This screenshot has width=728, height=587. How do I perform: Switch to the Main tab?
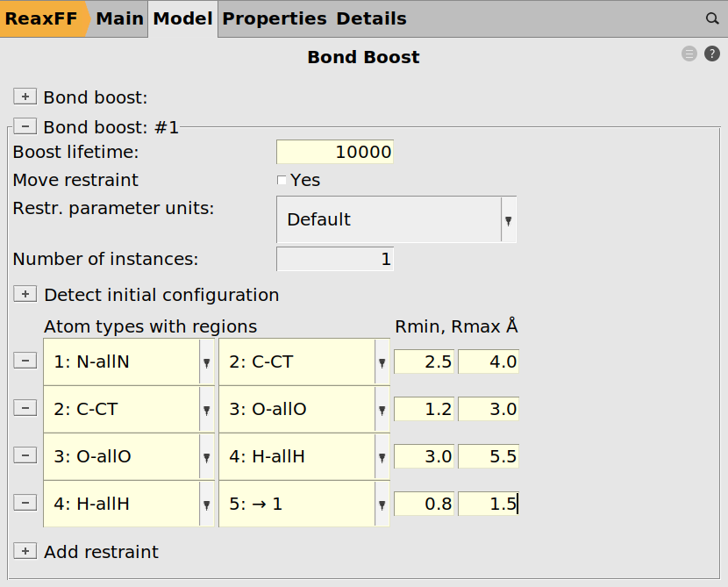119,18
